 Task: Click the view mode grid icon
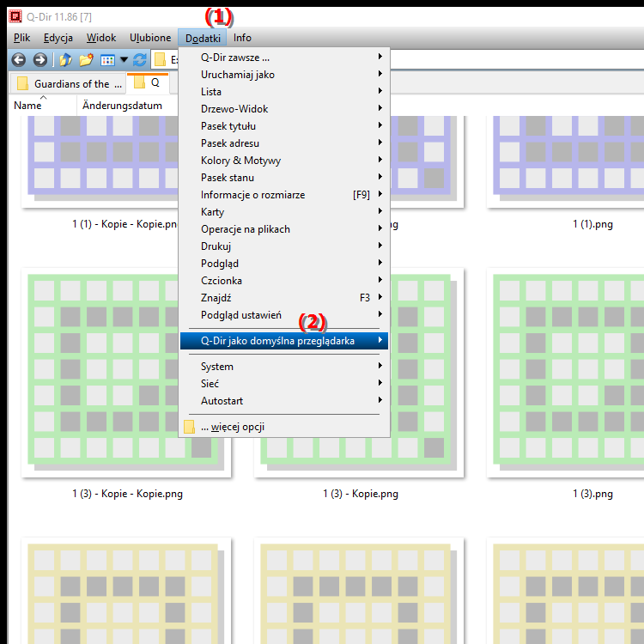pos(107,60)
